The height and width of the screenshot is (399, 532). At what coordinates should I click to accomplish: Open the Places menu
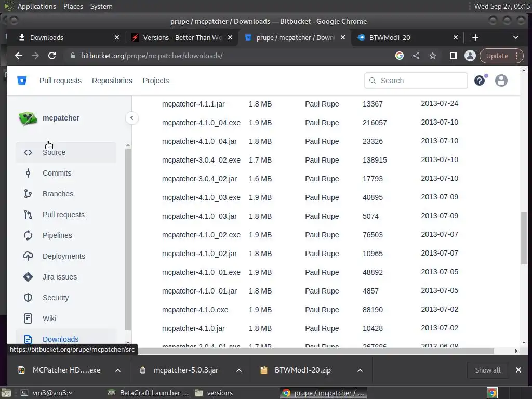pyautogui.click(x=73, y=6)
